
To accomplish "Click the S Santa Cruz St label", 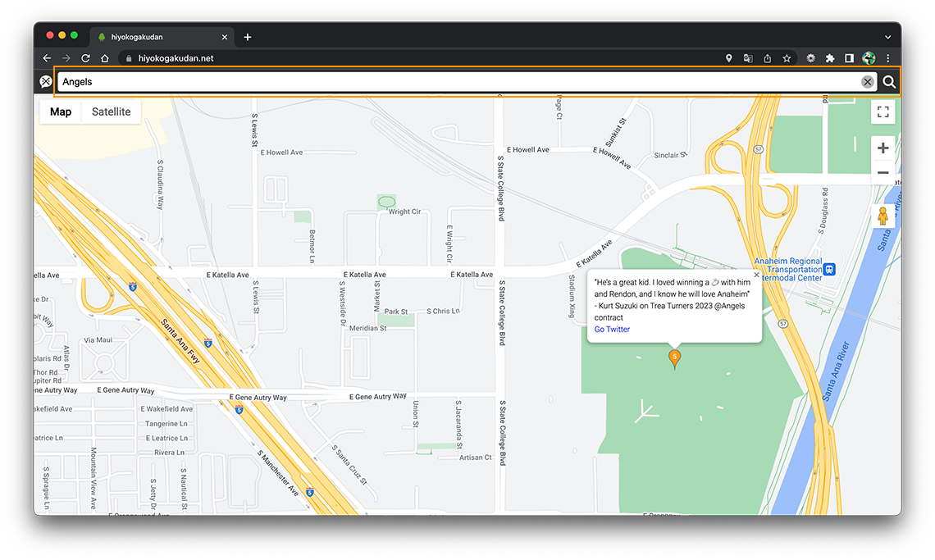I will [350, 465].
